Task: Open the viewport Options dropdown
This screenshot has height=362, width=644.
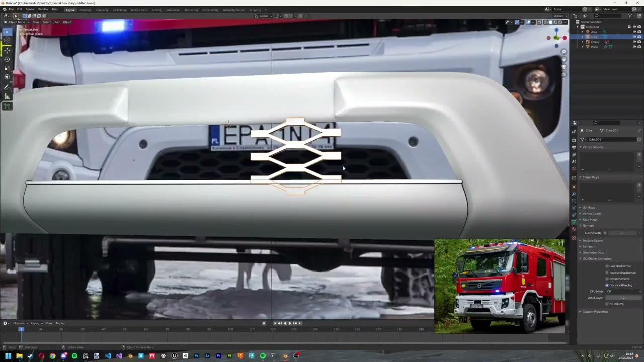Action: coord(559,16)
